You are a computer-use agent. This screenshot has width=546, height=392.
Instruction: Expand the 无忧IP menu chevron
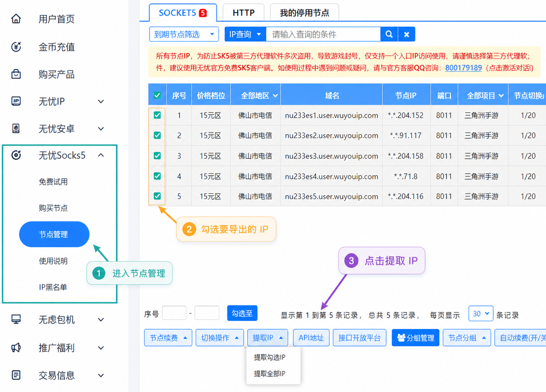pyautogui.click(x=101, y=102)
